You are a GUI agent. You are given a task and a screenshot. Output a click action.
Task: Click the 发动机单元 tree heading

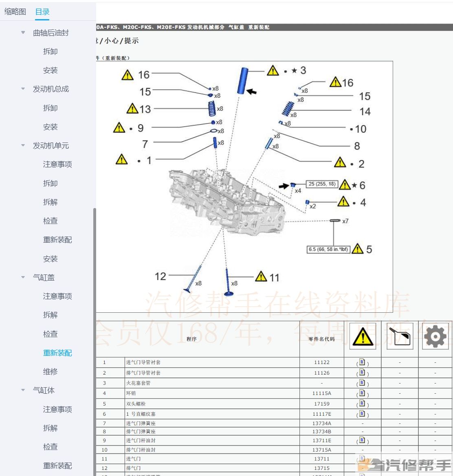[51, 145]
